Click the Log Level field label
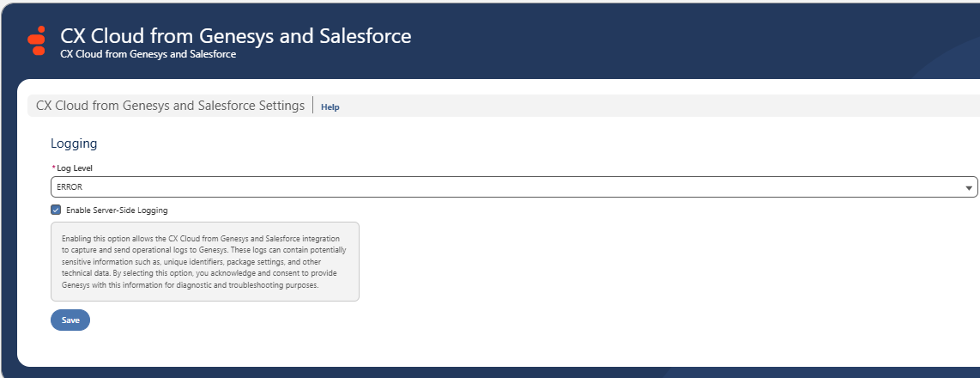The width and height of the screenshot is (980, 378). click(x=75, y=168)
